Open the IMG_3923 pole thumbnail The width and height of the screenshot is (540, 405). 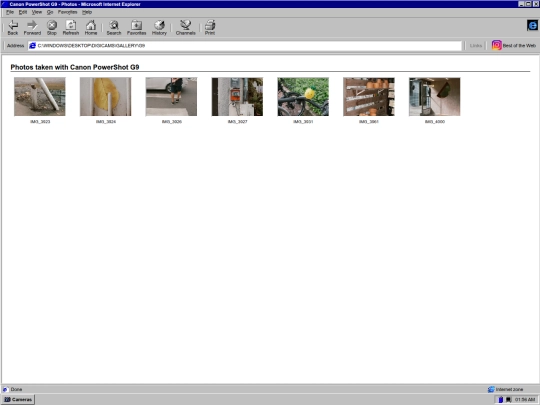click(40, 97)
